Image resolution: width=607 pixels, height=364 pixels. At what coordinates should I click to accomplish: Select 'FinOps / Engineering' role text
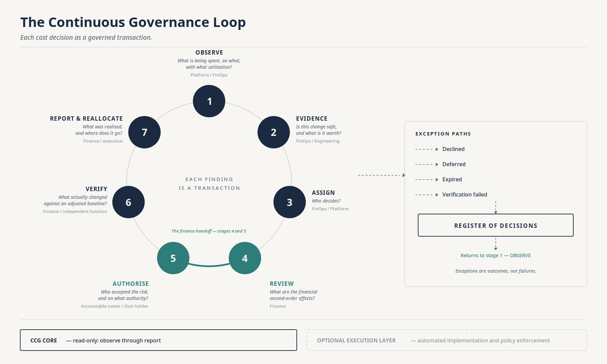[x=318, y=141]
